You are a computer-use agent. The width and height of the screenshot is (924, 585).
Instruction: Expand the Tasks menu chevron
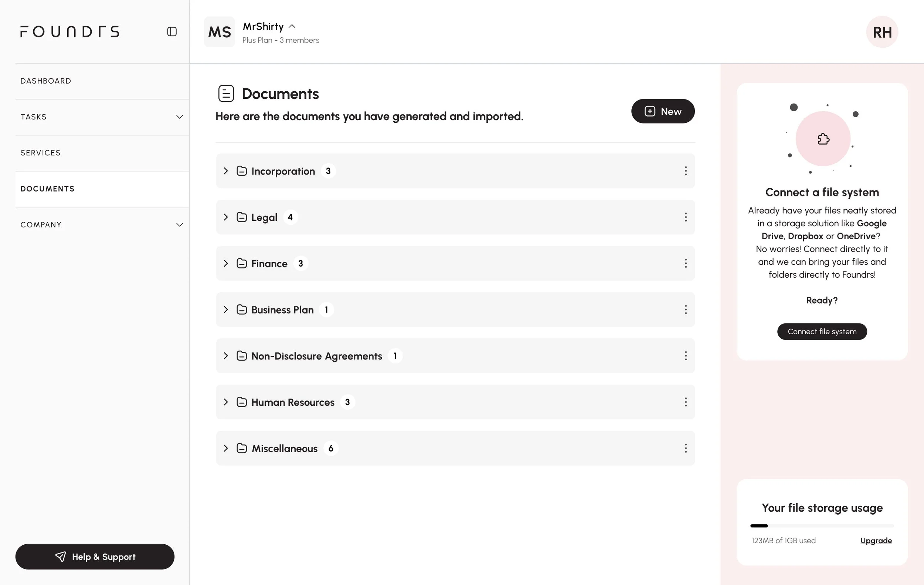pyautogui.click(x=179, y=117)
